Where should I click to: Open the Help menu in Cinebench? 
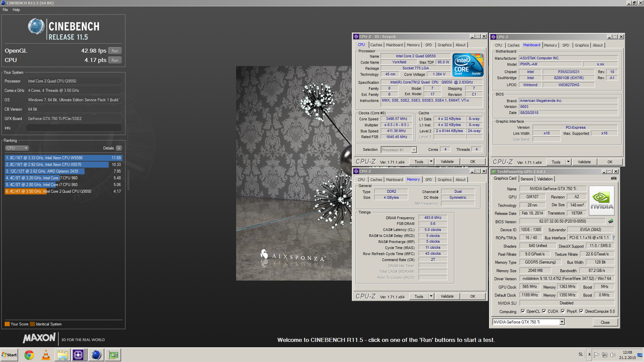[x=16, y=10]
